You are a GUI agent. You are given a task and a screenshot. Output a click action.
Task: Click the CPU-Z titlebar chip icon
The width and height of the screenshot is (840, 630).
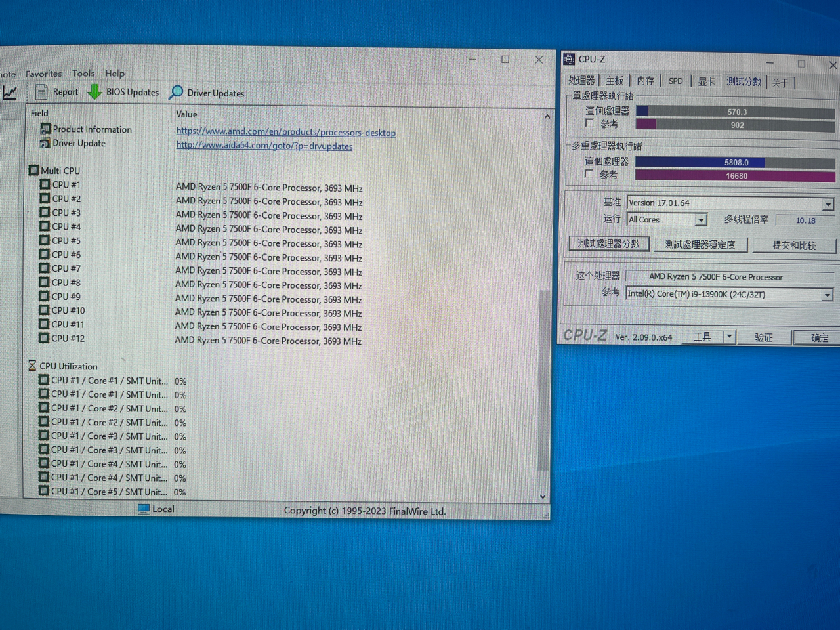(568, 60)
